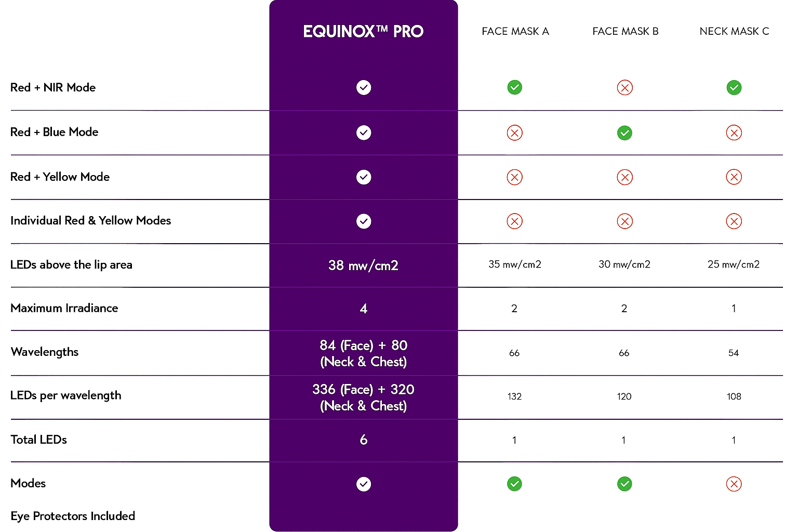798x532 pixels.
Task: Click Face Mask B red X in Red + NIR row
Action: 624,88
